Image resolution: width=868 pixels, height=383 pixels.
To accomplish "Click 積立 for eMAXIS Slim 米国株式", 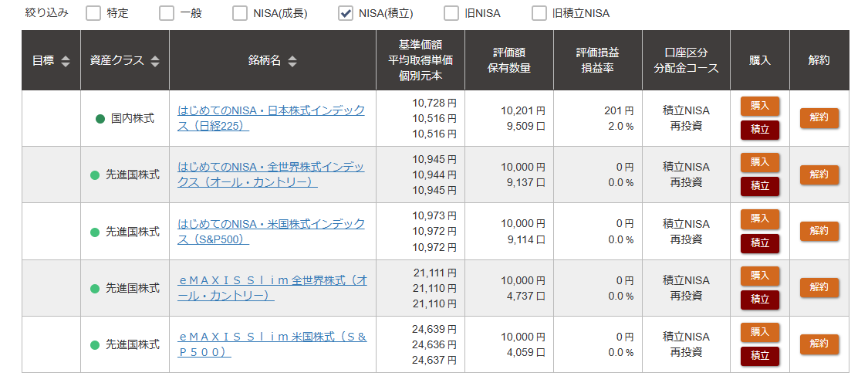I will (760, 357).
